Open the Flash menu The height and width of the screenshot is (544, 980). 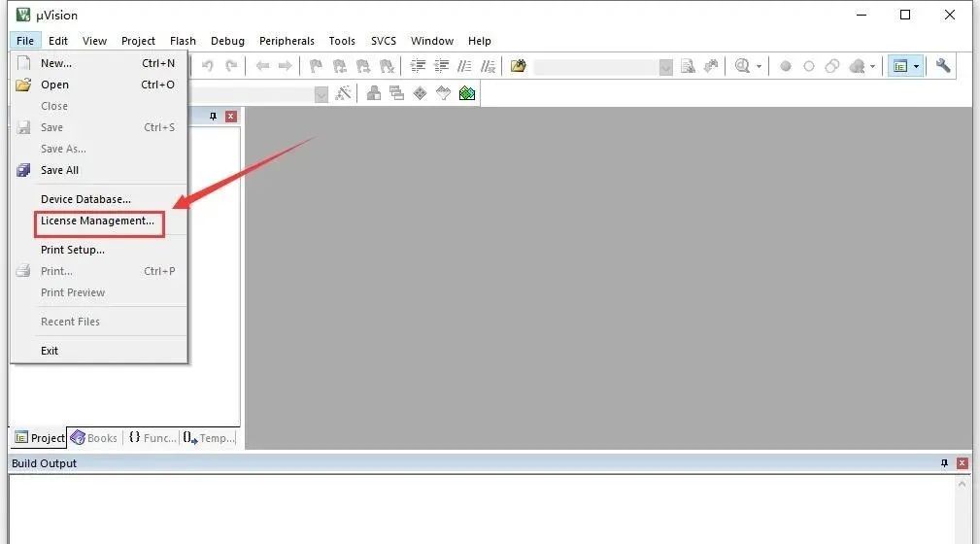pos(184,41)
